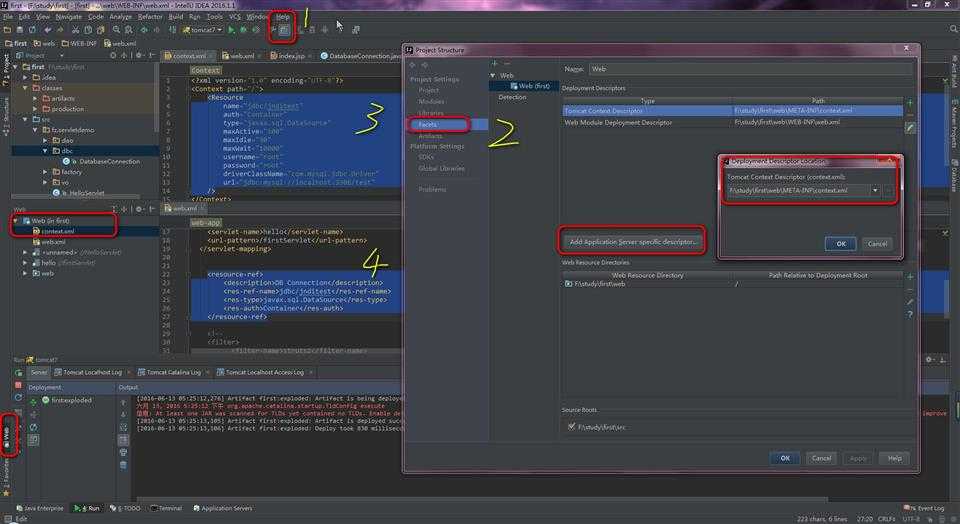The height and width of the screenshot is (524, 960).
Task: Click the Name field containing Web
Action: [750, 69]
